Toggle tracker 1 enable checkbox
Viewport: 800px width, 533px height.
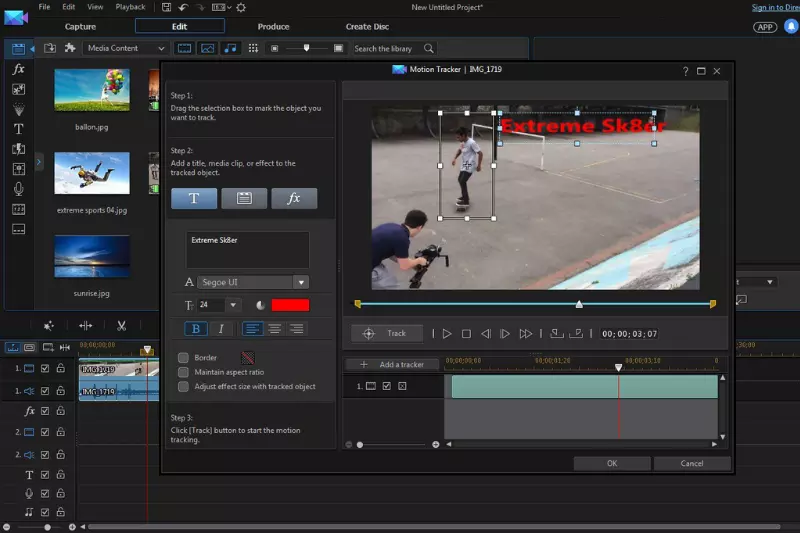click(387, 386)
